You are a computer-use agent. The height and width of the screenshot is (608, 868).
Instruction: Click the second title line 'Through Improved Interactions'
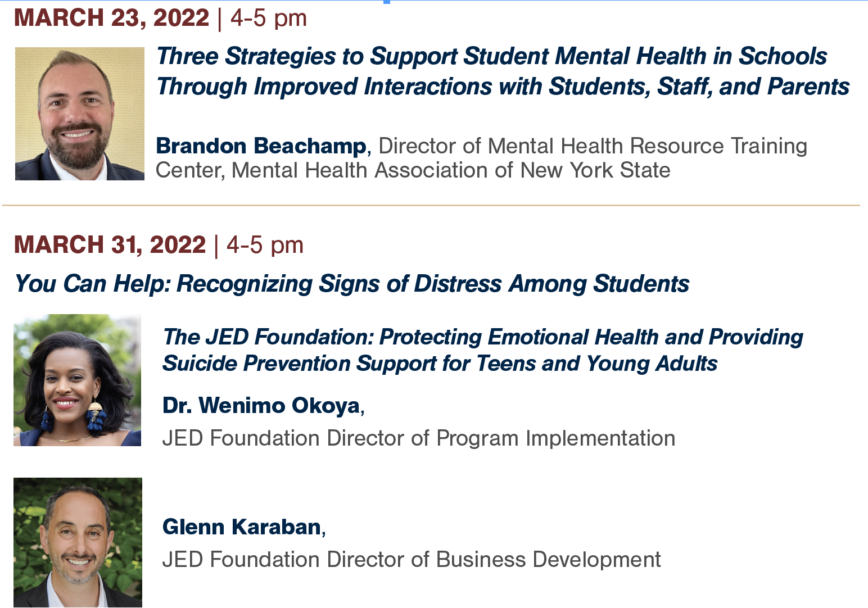point(503,87)
